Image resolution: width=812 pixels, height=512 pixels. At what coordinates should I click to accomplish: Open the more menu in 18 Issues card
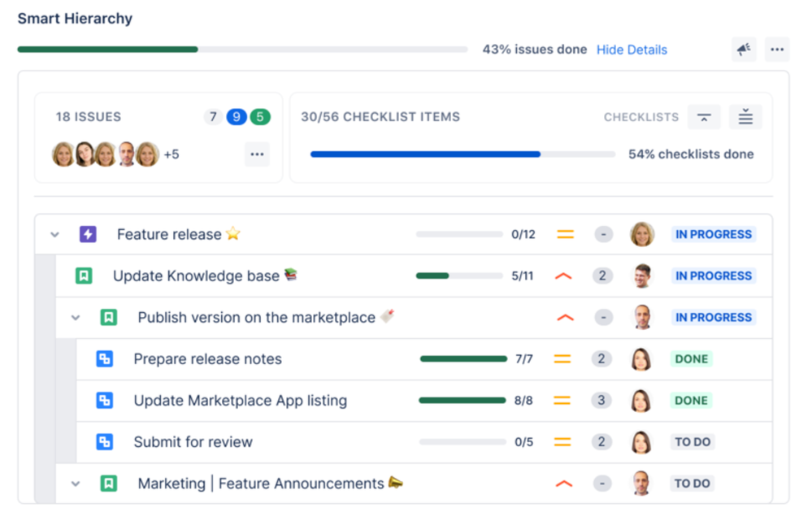(257, 154)
